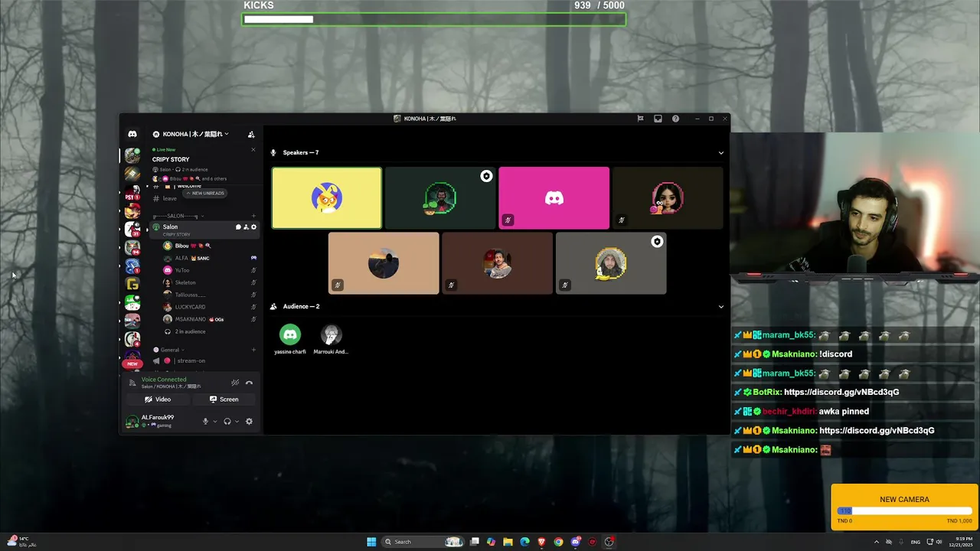Collapse the Speakers section chevron
Viewport: 980px width, 551px height.
(x=720, y=153)
